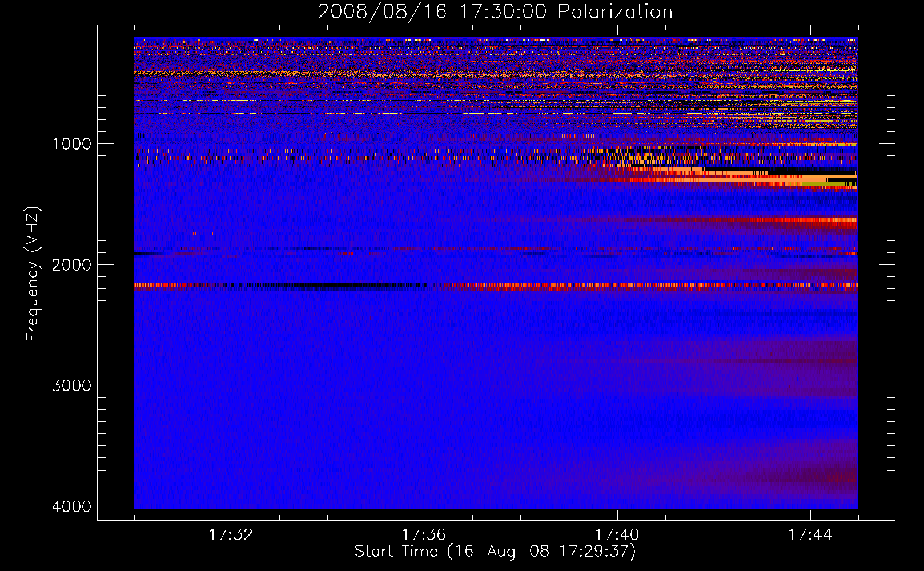Click the 'Frequency (MHZ)' y-axis label
Screen dimensions: 924x571
tap(32, 274)
